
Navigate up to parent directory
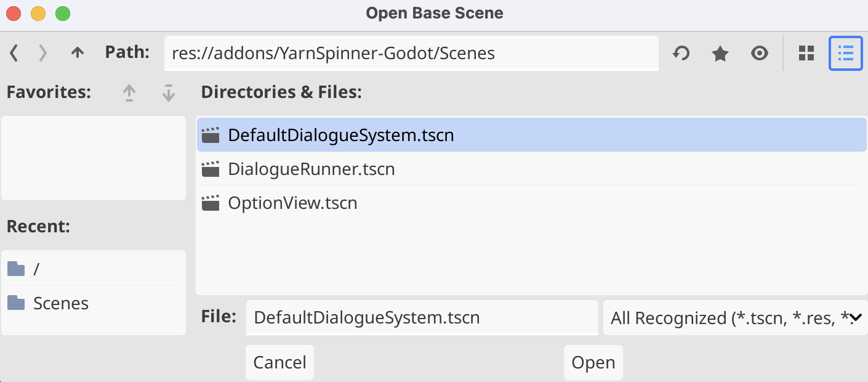77,53
